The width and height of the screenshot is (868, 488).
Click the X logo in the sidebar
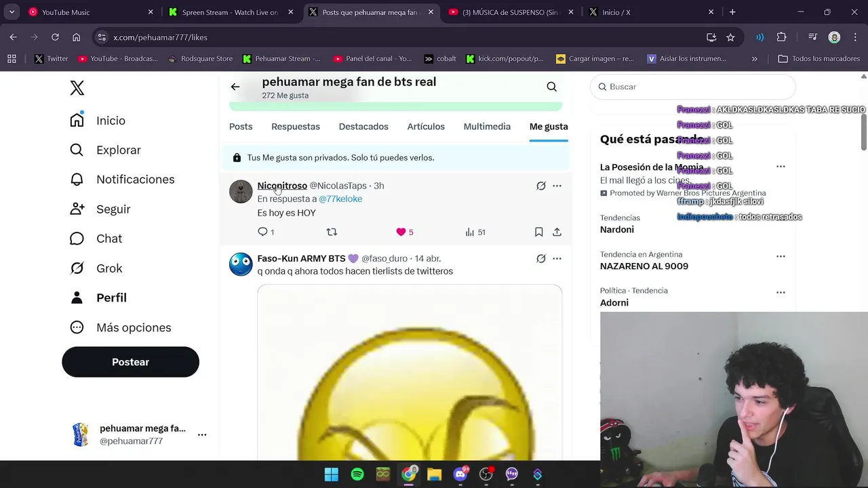pyautogui.click(x=77, y=88)
